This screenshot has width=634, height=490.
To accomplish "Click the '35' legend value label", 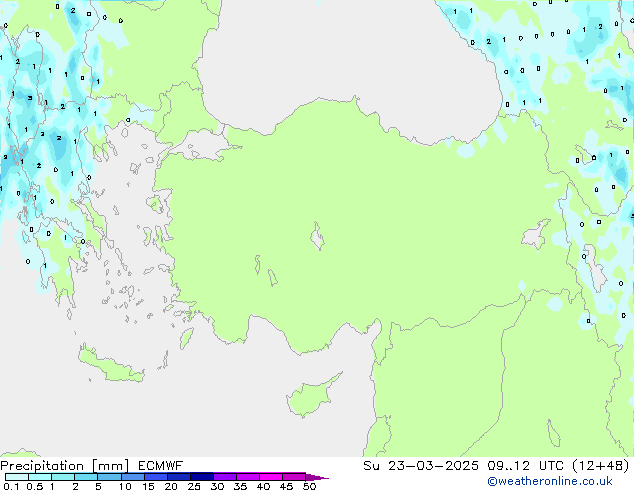I will pyautogui.click(x=240, y=486).
